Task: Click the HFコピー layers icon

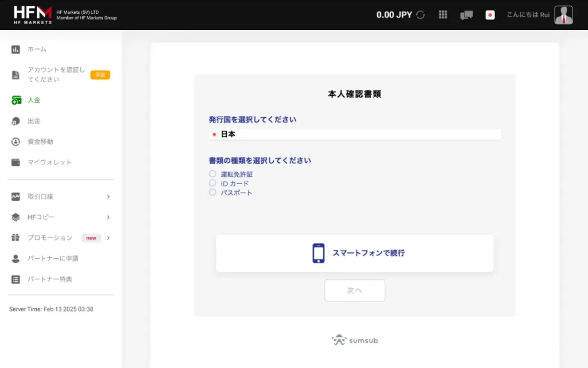Action: [x=16, y=217]
